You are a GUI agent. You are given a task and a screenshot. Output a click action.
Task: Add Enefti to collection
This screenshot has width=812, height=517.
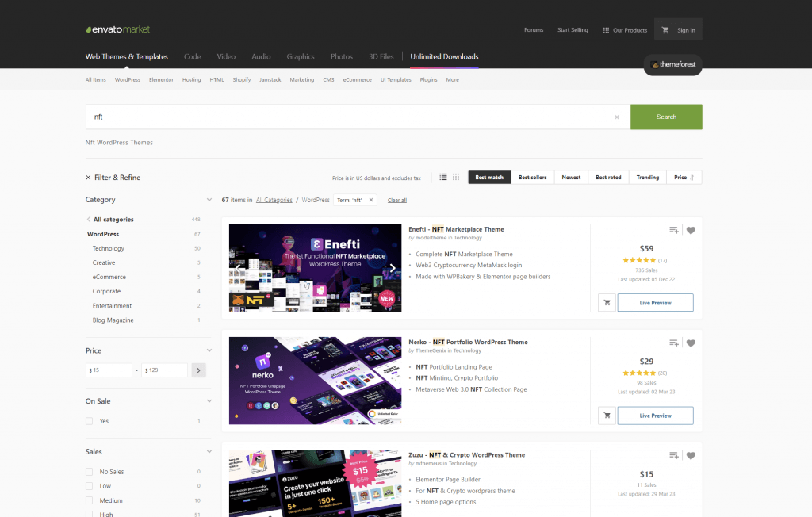[x=673, y=230]
